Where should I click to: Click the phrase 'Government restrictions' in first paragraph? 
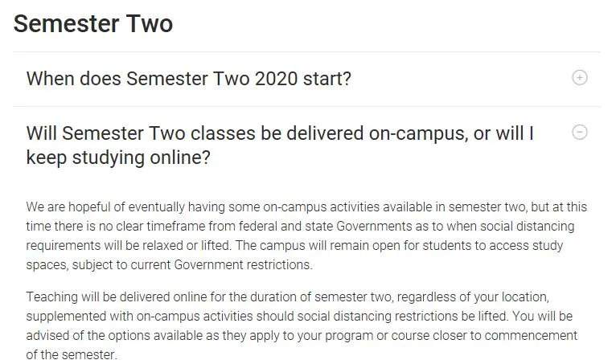[243, 264]
